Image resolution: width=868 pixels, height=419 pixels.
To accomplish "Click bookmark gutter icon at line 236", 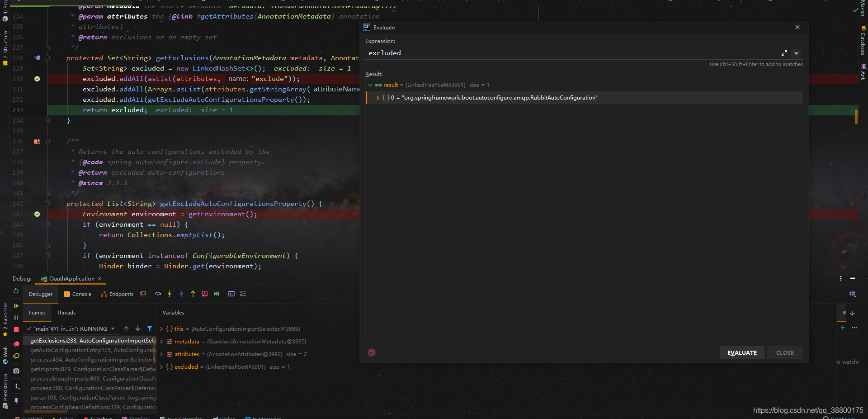I will (x=37, y=141).
